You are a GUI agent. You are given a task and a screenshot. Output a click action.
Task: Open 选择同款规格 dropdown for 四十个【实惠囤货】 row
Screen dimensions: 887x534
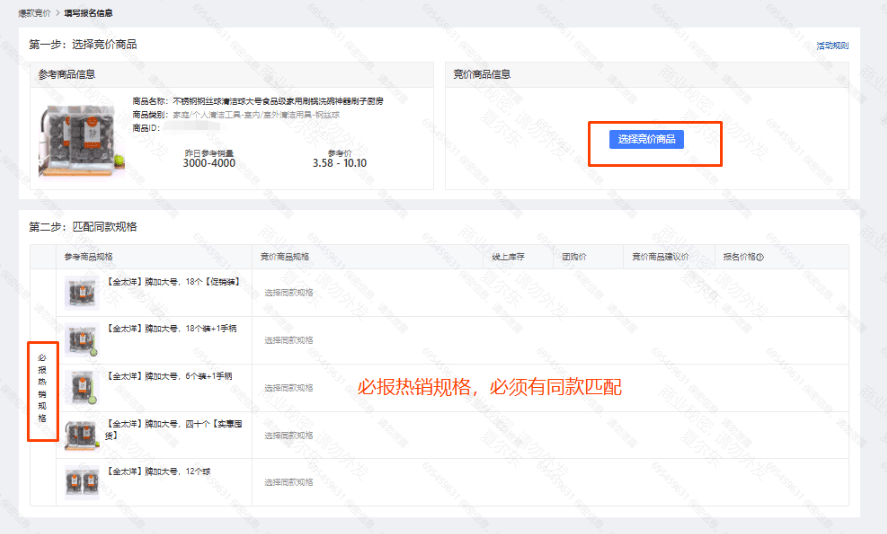pyautogui.click(x=289, y=435)
